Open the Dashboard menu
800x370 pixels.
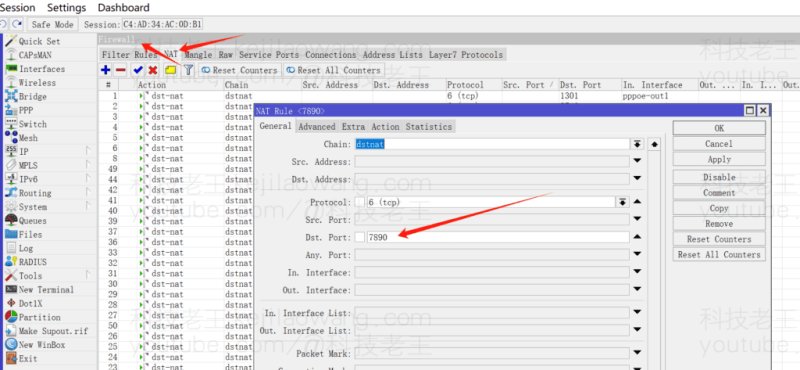click(x=123, y=8)
